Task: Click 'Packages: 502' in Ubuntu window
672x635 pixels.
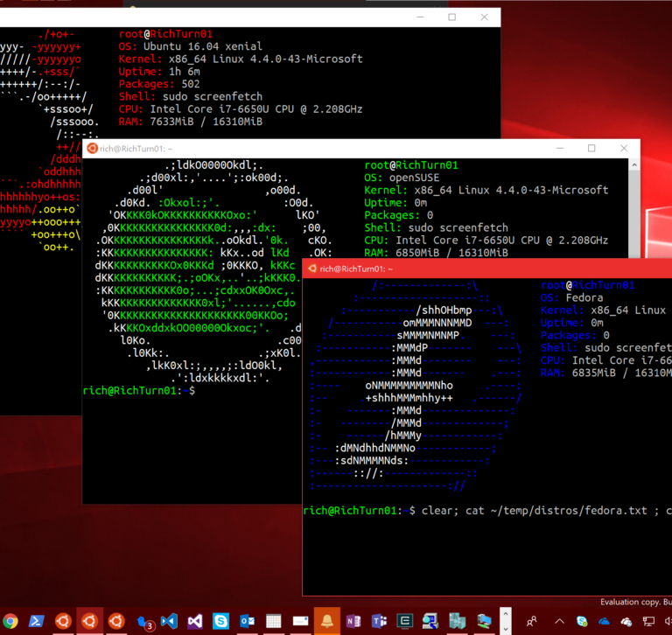Action: (159, 84)
